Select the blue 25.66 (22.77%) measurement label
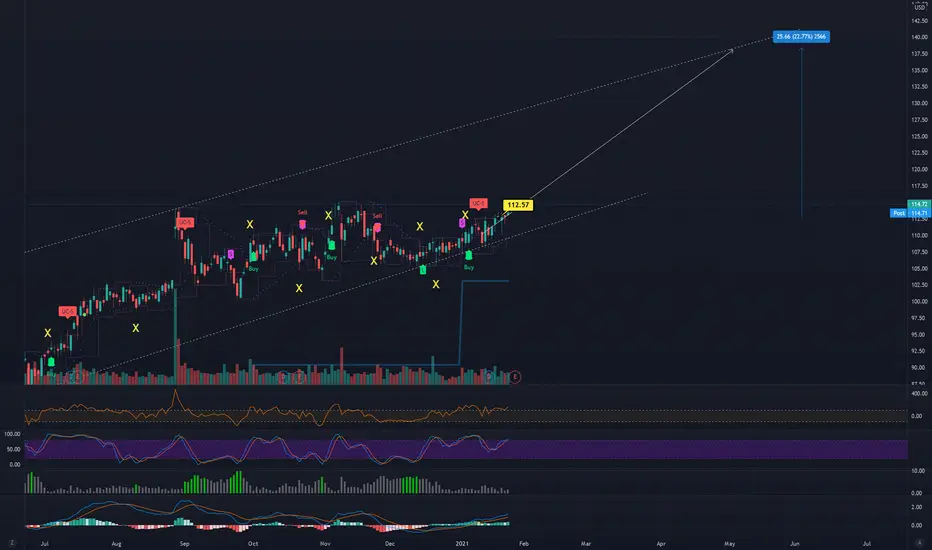932x550 pixels. 801,36
